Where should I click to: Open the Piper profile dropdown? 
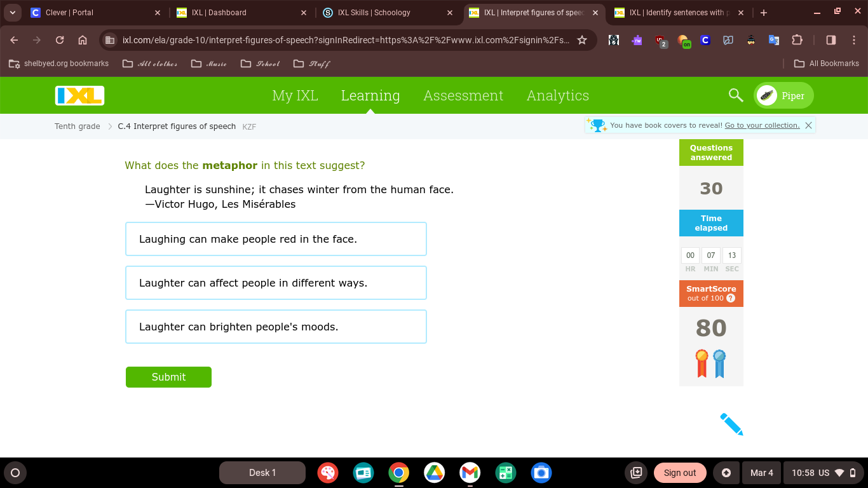click(783, 95)
